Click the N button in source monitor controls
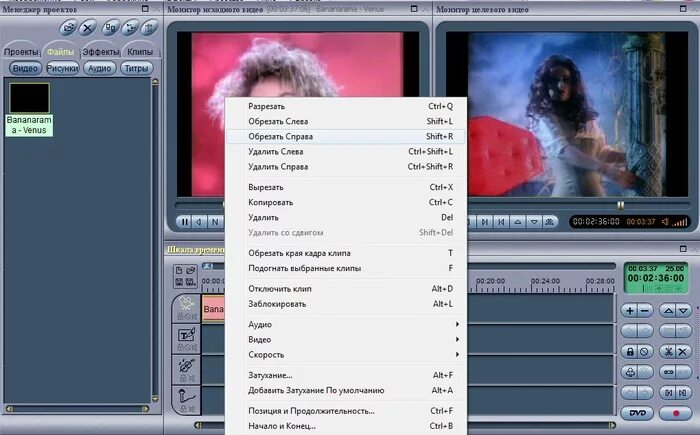This screenshot has height=435, width=700. pos(215,222)
